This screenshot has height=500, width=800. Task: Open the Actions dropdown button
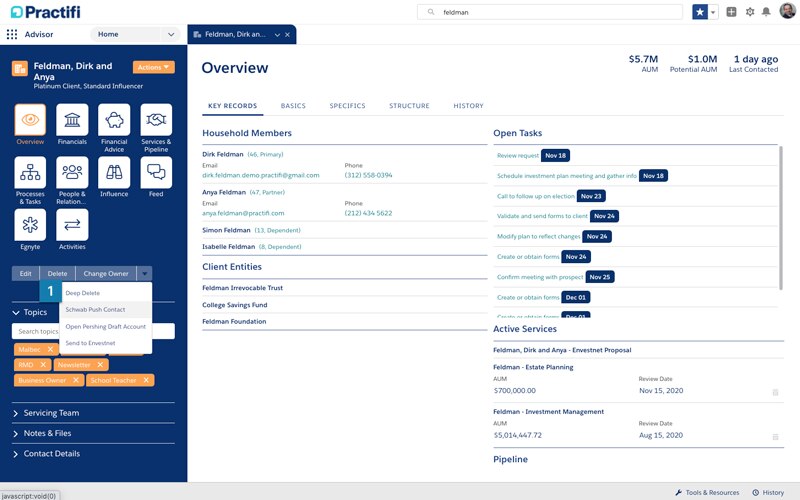pos(153,67)
